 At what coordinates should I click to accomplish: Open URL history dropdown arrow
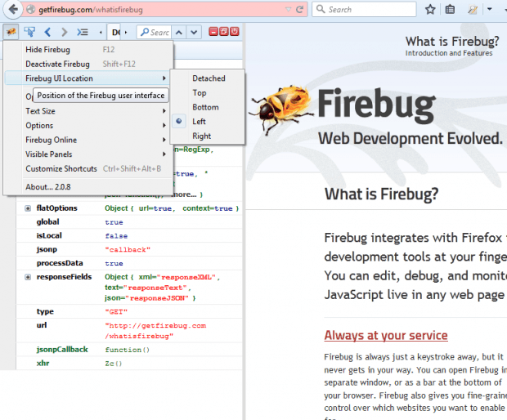pyautogui.click(x=288, y=9)
